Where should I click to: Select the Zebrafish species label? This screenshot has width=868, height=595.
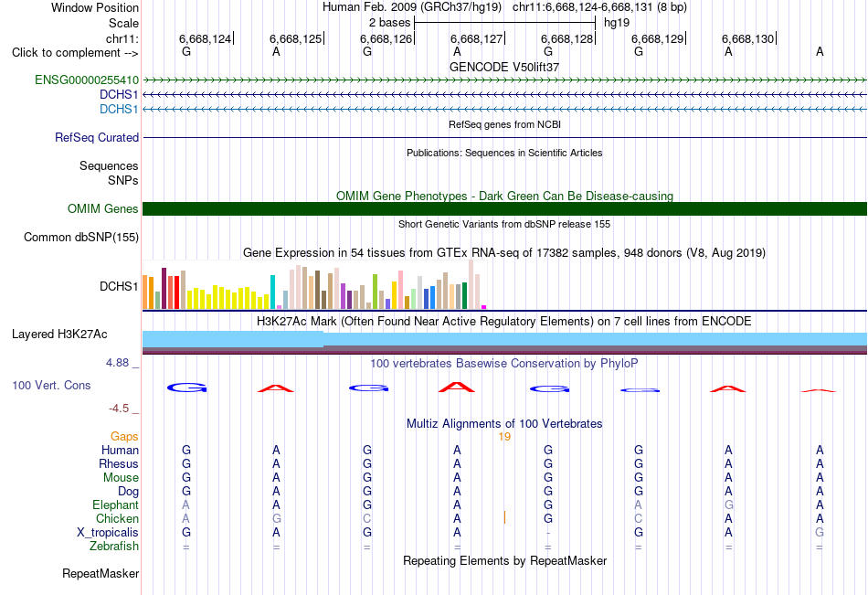click(x=114, y=547)
